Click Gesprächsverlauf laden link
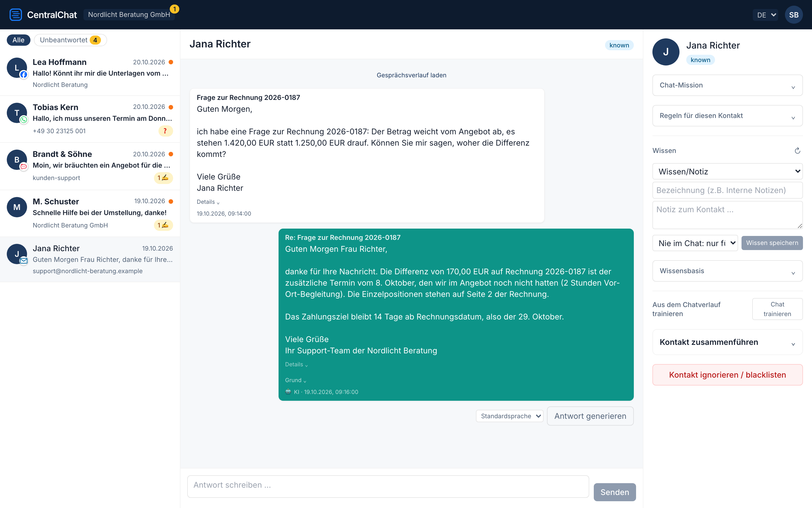This screenshot has width=812, height=508. pos(411,75)
